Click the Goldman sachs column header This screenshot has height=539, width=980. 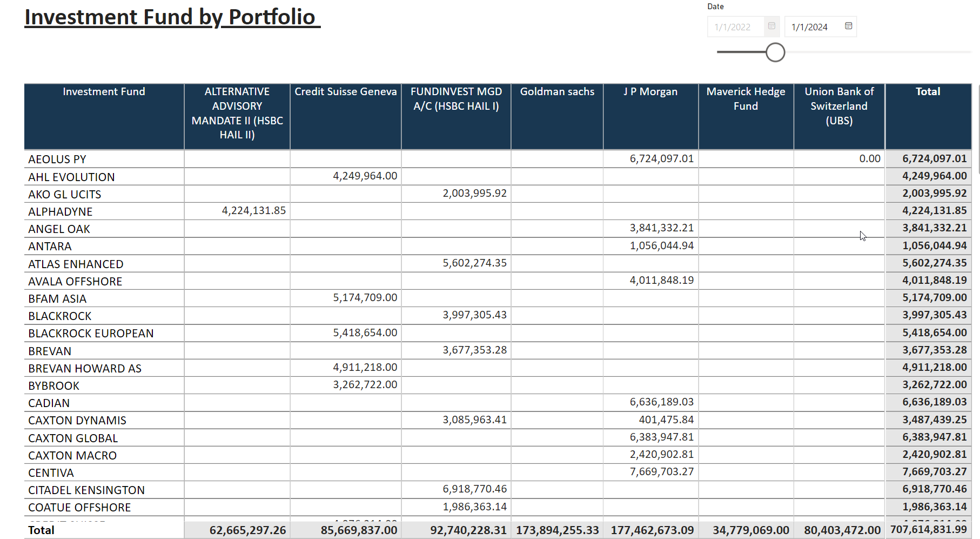pyautogui.click(x=557, y=92)
